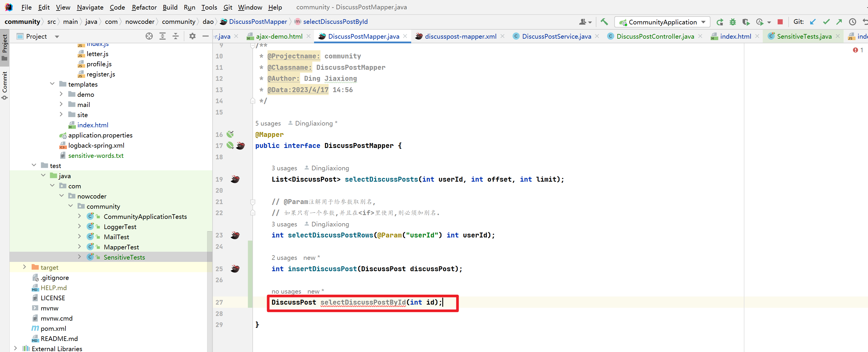Image resolution: width=868 pixels, height=352 pixels.
Task: Stop the running application with red square
Action: point(780,22)
